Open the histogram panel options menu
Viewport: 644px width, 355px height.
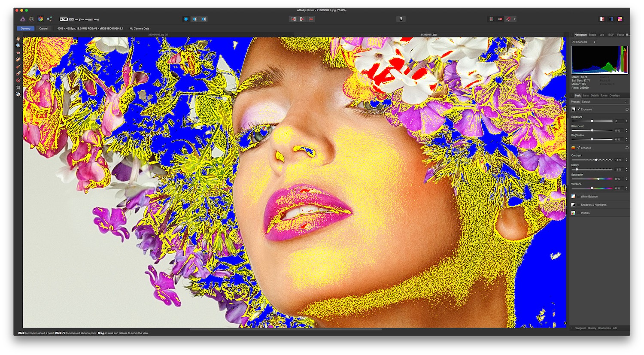pyautogui.click(x=628, y=35)
